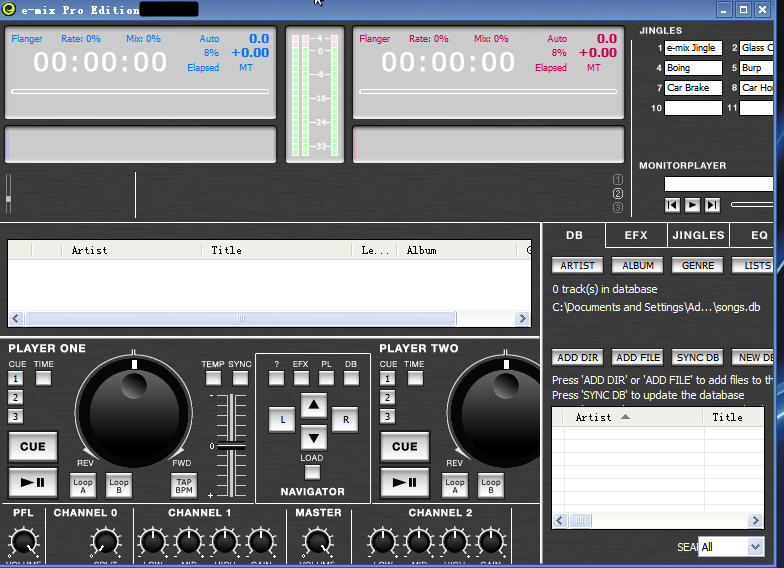Click the ADD FILE button
Screen dimensions: 784x568
coord(637,357)
